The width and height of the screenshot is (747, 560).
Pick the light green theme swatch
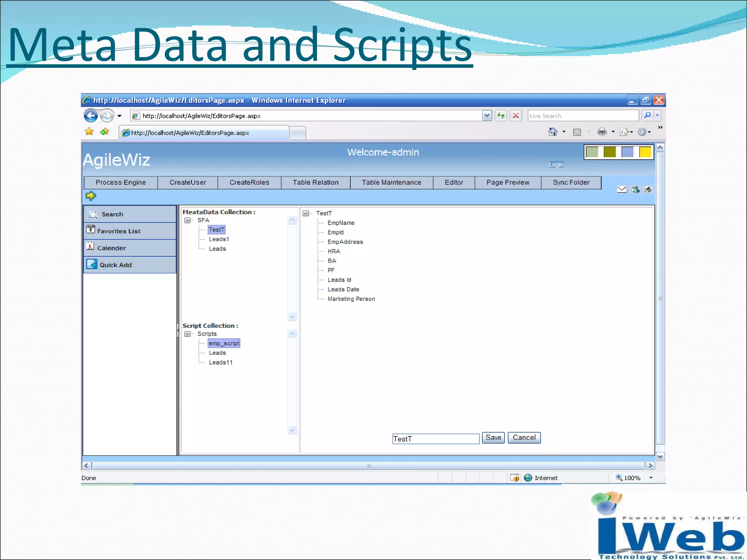[592, 152]
